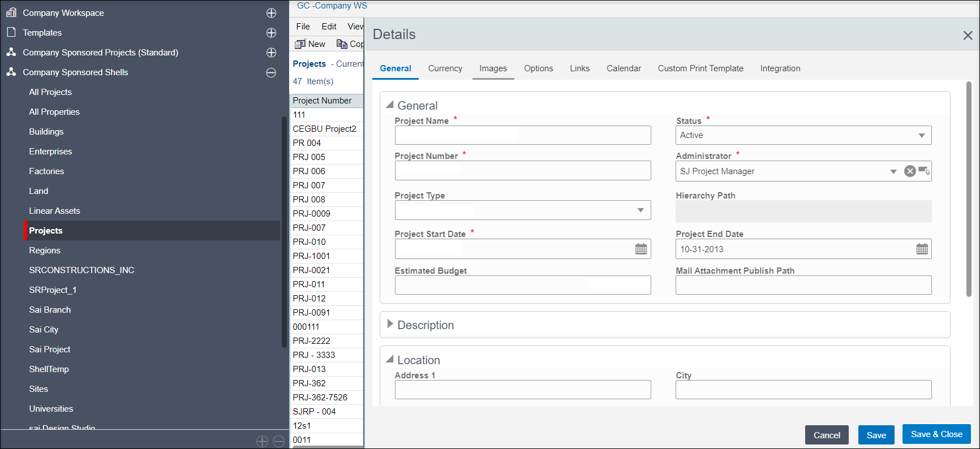This screenshot has height=449, width=980.
Task: Select Linear Assets in the sidebar
Action: pos(55,211)
